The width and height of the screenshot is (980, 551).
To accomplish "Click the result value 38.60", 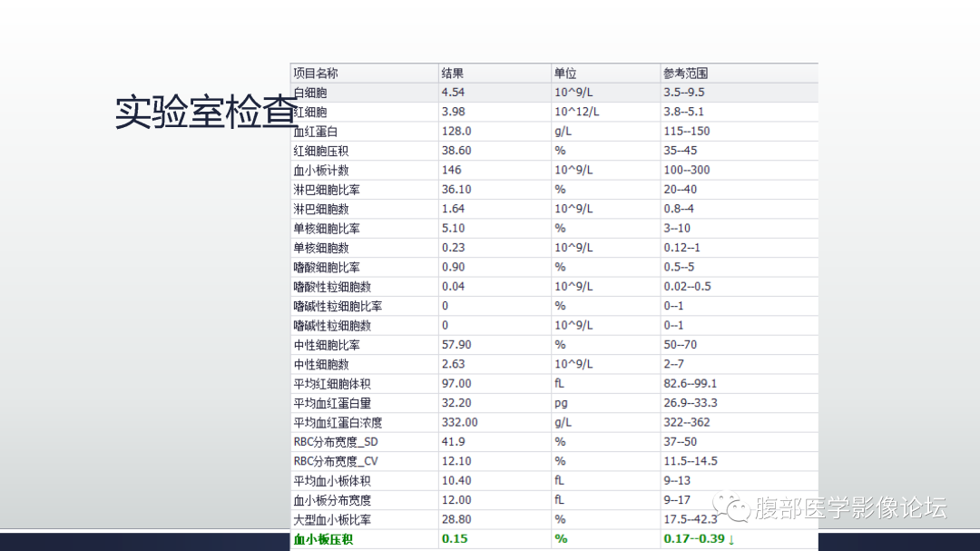I will pos(456,151).
